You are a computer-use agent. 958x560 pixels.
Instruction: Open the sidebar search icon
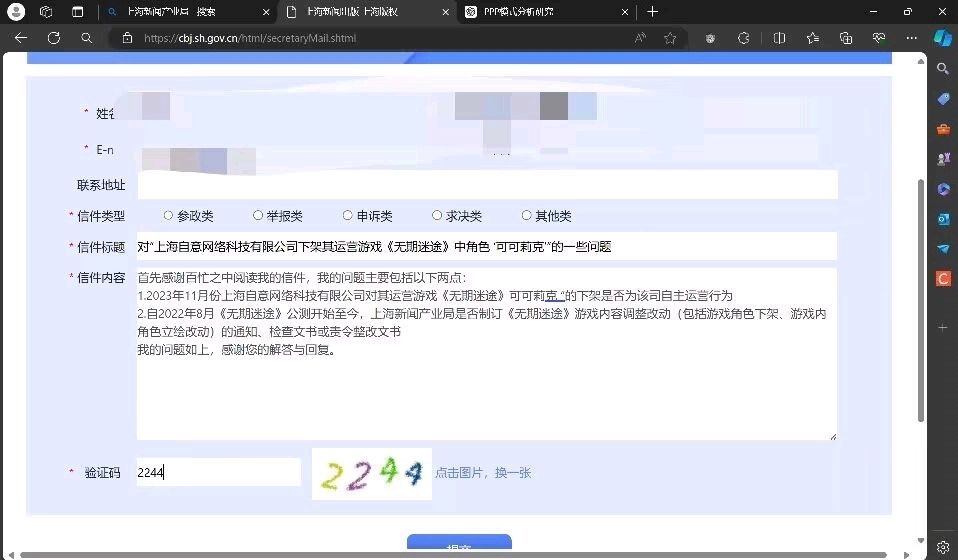[942, 69]
